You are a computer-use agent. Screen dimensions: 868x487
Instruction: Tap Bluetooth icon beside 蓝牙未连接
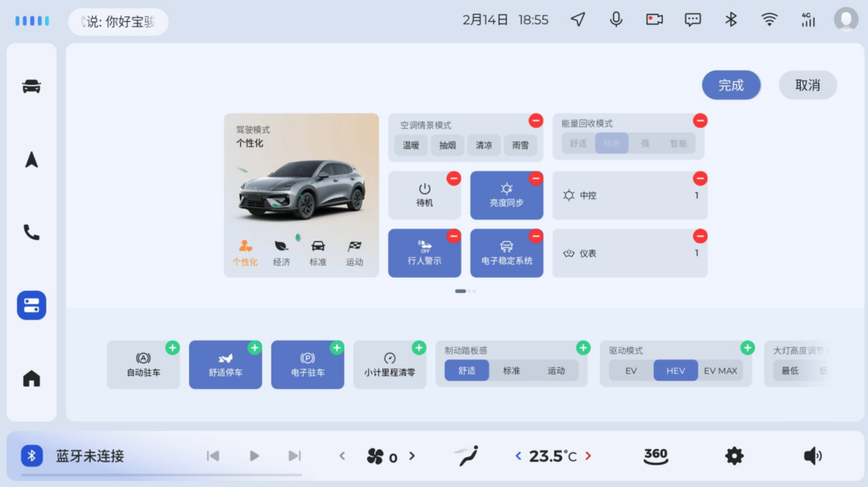[32, 456]
